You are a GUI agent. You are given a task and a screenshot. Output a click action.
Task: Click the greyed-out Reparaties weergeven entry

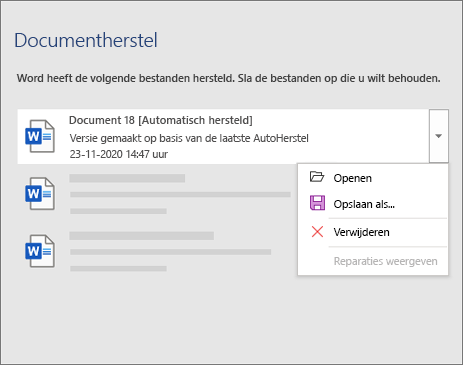pyautogui.click(x=373, y=261)
